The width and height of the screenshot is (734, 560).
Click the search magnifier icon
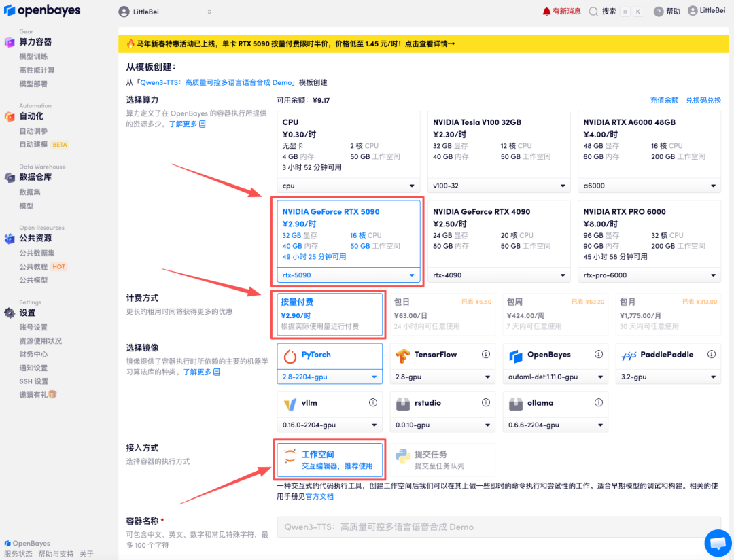pyautogui.click(x=593, y=12)
